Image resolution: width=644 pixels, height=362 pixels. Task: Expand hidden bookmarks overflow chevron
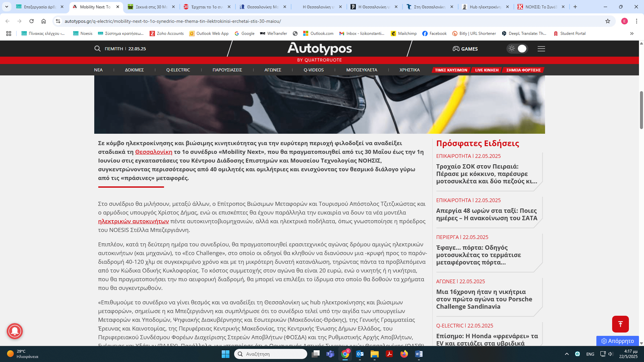tap(632, 34)
